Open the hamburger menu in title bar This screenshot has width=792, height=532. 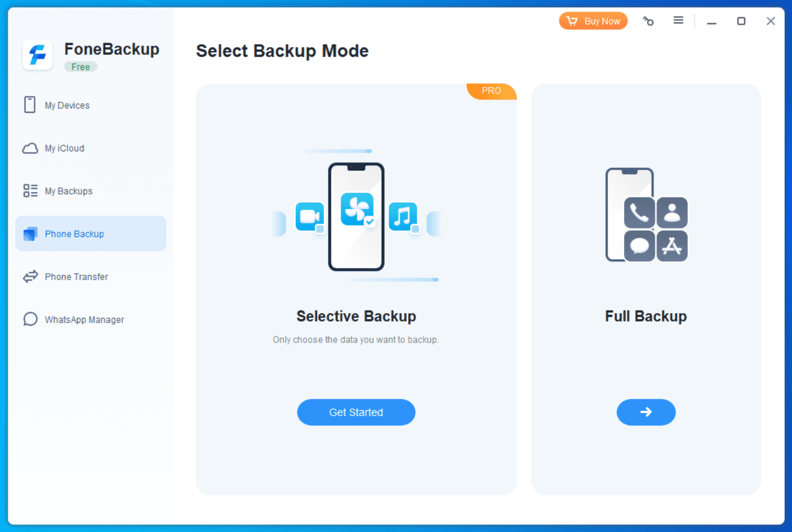coord(678,21)
